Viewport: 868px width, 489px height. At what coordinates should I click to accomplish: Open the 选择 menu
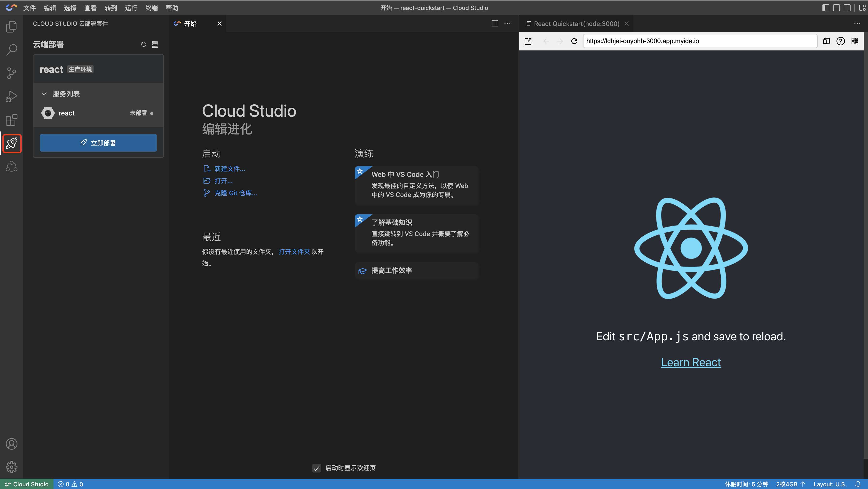tap(70, 8)
